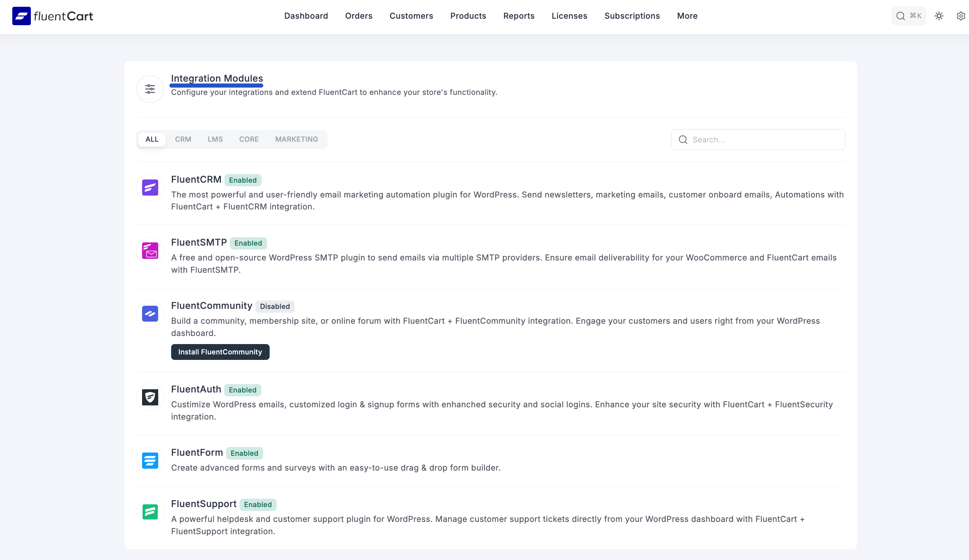The width and height of the screenshot is (969, 560).
Task: Open settings gear in top bar
Action: 961,16
